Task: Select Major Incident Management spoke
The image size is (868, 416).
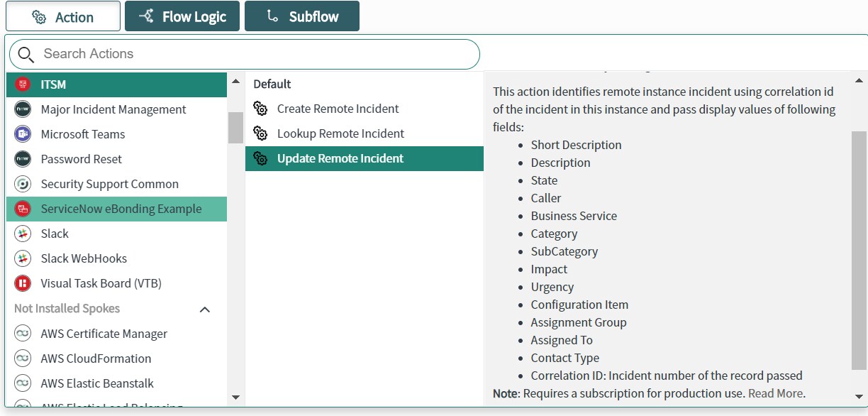Action: [x=116, y=109]
